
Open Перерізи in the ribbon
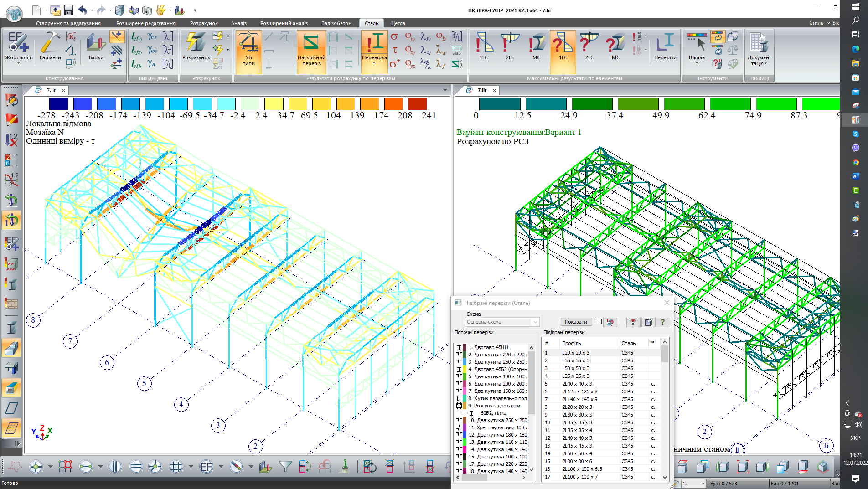(x=665, y=47)
